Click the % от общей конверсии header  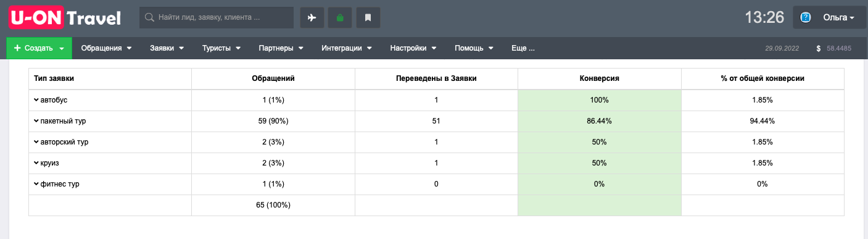(763, 78)
